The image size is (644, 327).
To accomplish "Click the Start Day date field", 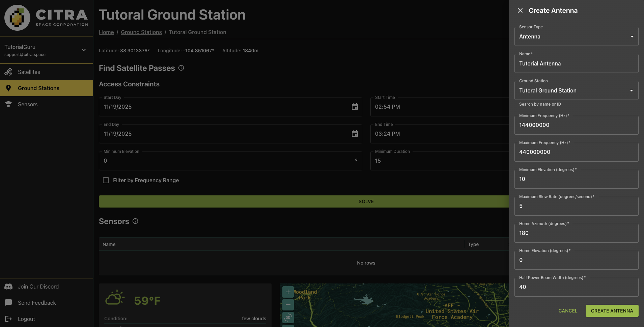I will (230, 107).
